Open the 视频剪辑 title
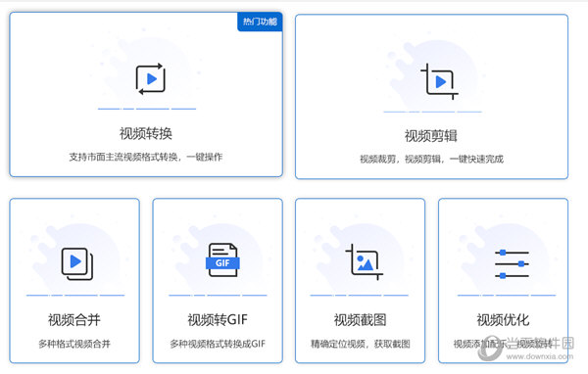The width and height of the screenshot is (588, 374). point(431,136)
